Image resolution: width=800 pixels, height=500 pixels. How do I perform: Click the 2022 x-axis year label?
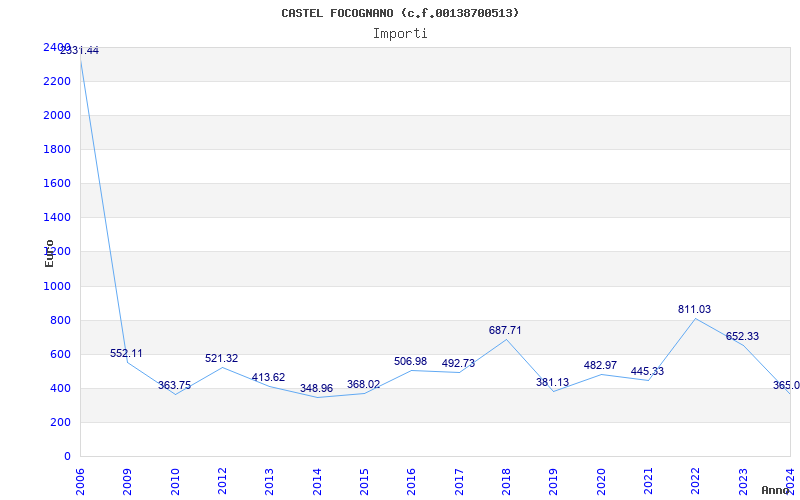tap(696, 482)
